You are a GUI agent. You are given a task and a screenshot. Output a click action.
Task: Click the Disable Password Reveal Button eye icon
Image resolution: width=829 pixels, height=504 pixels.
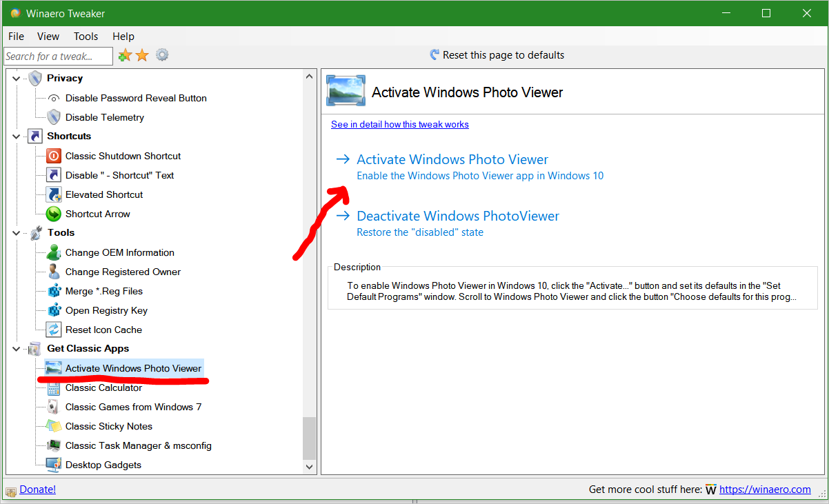coord(54,98)
